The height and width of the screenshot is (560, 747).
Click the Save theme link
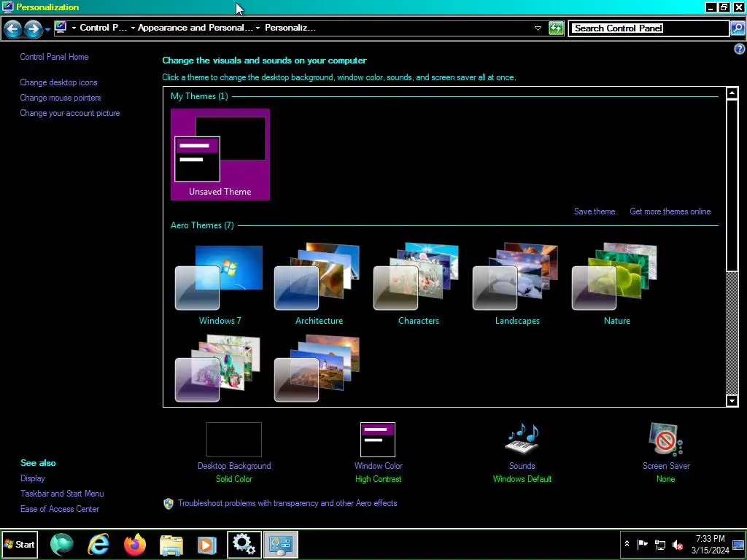(595, 211)
